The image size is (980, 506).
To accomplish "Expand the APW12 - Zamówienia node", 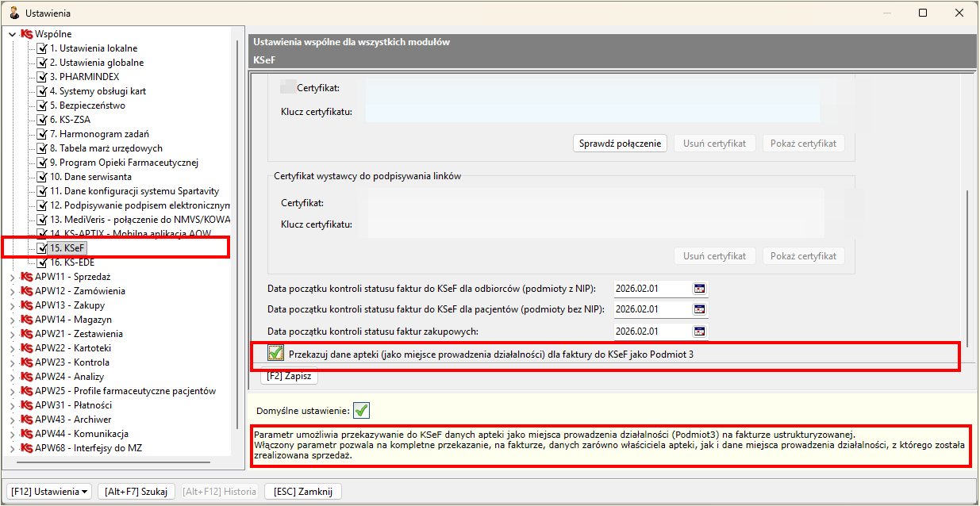I will (x=13, y=291).
